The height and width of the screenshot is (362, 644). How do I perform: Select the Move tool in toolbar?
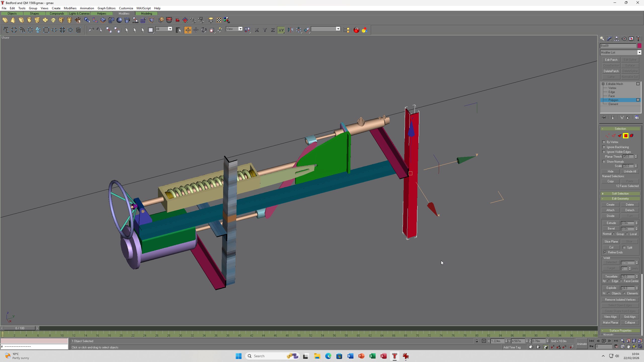pyautogui.click(x=188, y=30)
